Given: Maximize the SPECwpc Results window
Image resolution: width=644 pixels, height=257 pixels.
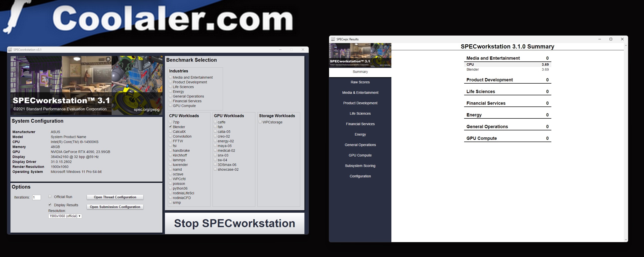Looking at the screenshot, I should [x=611, y=39].
